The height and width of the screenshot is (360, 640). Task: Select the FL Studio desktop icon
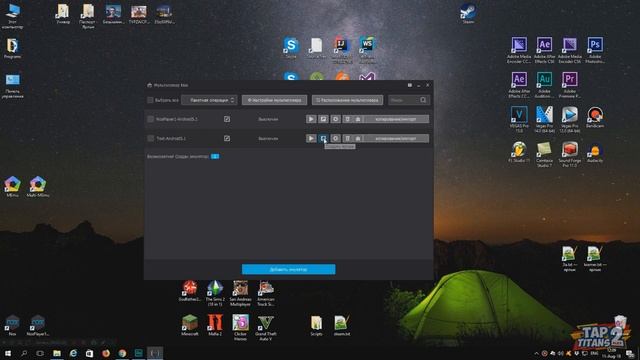click(x=519, y=151)
